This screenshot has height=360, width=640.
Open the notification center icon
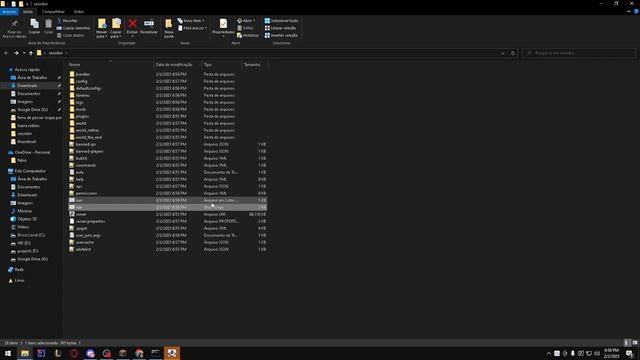coord(630,353)
